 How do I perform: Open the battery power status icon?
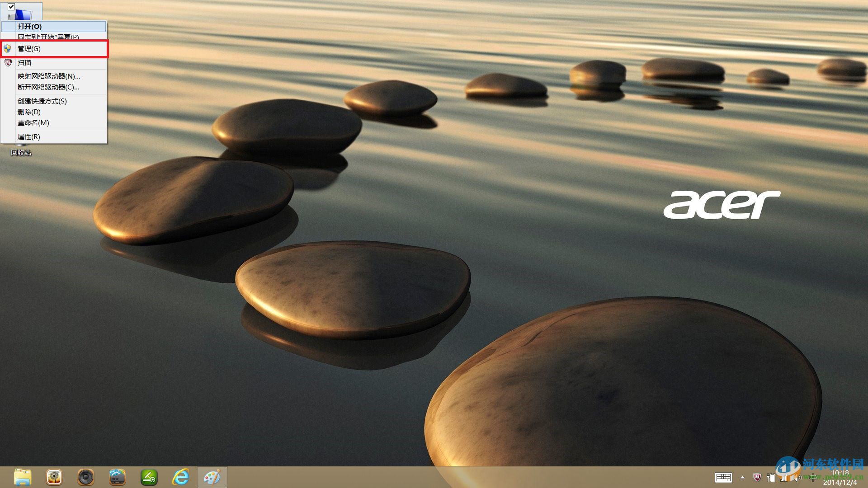tap(771, 478)
